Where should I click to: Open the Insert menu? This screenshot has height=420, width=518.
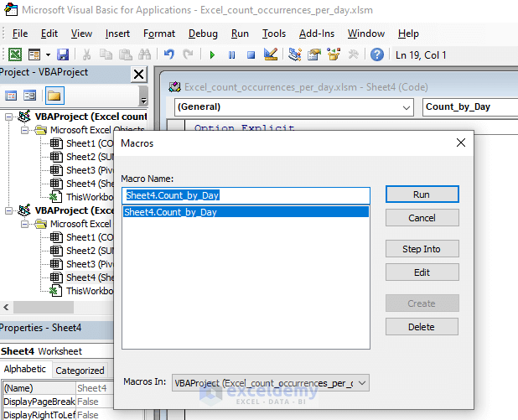point(117,34)
